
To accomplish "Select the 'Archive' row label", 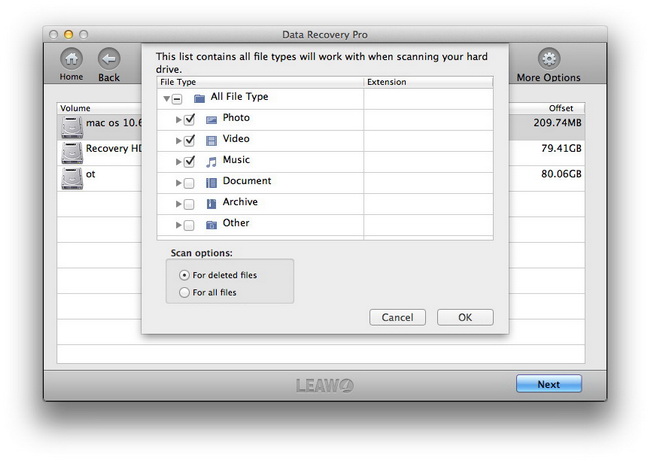I will click(240, 202).
